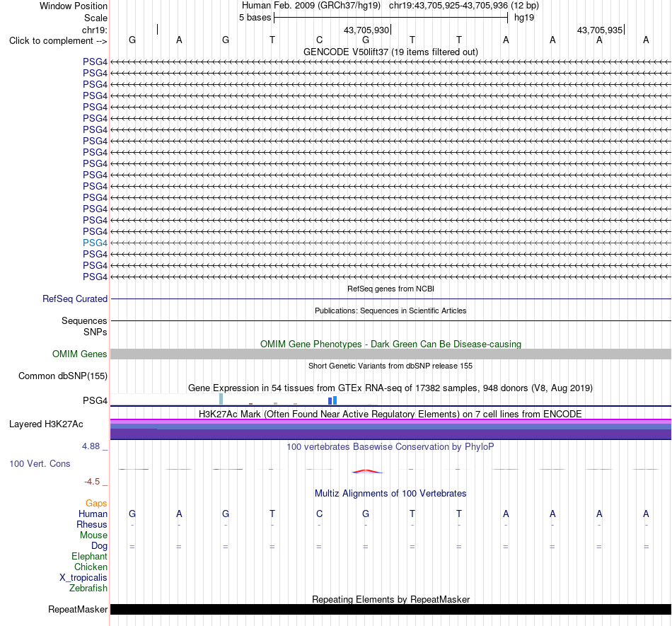Click the 'Human' alignment row label
This screenshot has height=626, width=672.
93,514
